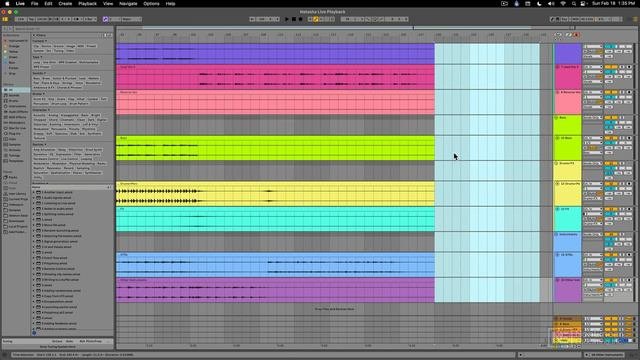Toggle the Guitar & Plucked sounds filter tag
Screen dimensions: 640x360
[64, 78]
